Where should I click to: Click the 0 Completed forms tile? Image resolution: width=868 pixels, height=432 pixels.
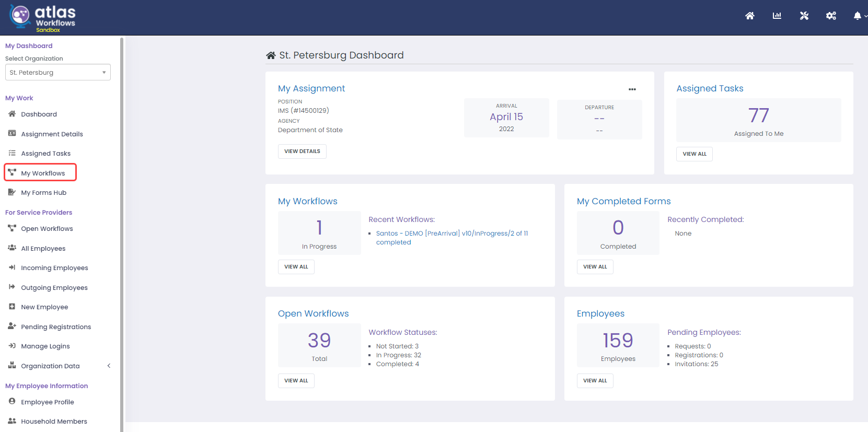click(618, 233)
